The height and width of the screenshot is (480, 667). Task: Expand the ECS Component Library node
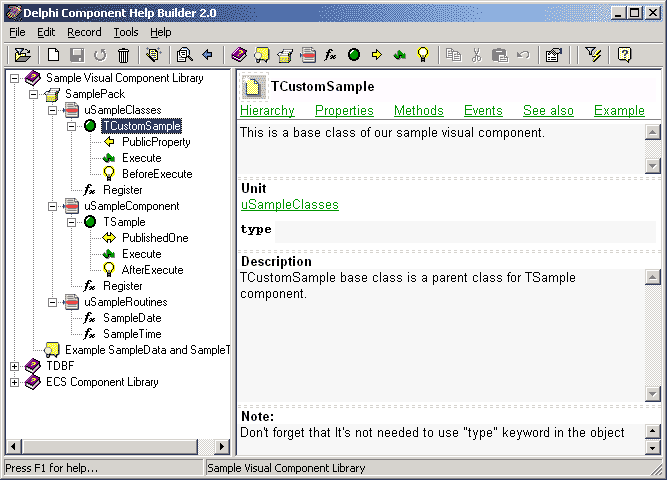pyautogui.click(x=14, y=383)
